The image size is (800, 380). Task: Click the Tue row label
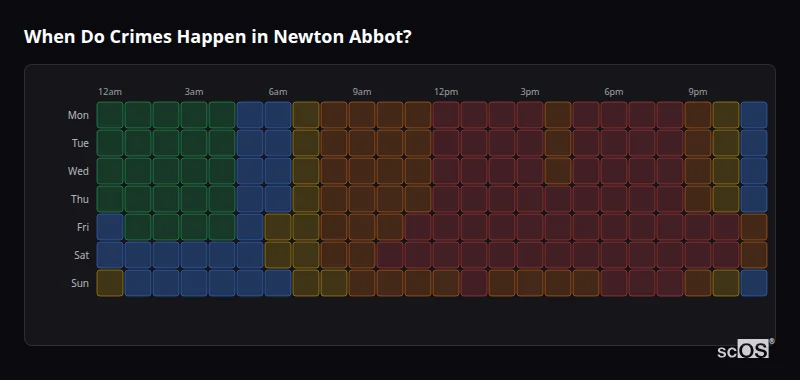point(80,143)
